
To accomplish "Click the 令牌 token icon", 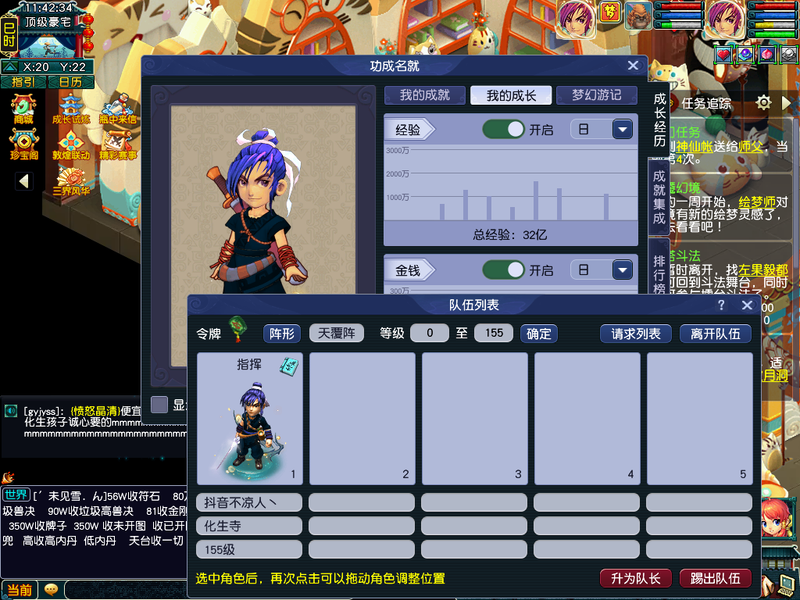I will [237, 328].
